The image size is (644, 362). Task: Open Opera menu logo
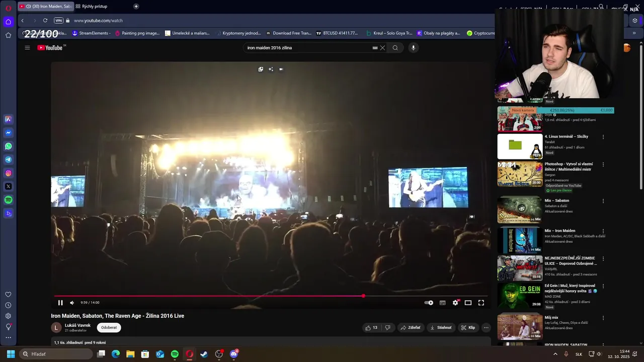tap(8, 8)
